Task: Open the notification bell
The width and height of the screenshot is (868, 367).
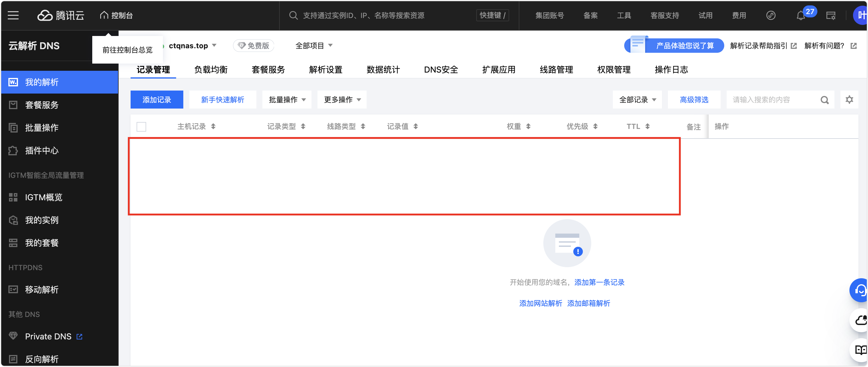Action: pyautogui.click(x=801, y=16)
